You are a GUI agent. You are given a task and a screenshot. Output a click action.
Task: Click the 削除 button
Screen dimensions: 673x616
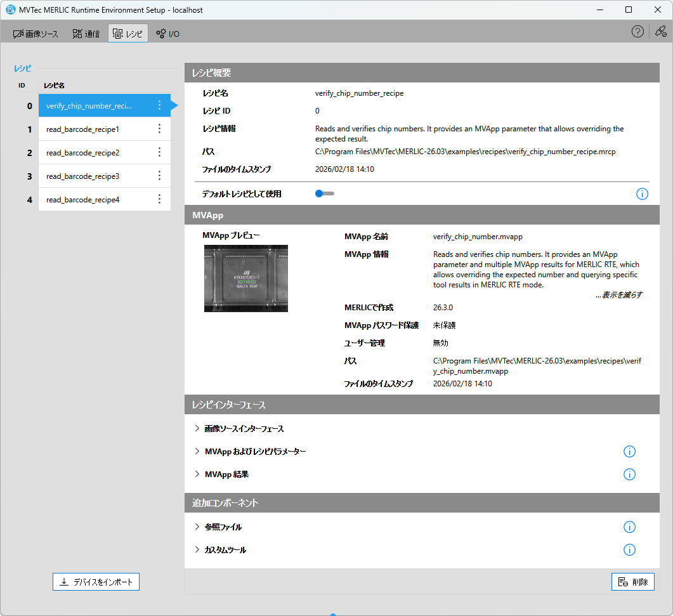click(632, 582)
